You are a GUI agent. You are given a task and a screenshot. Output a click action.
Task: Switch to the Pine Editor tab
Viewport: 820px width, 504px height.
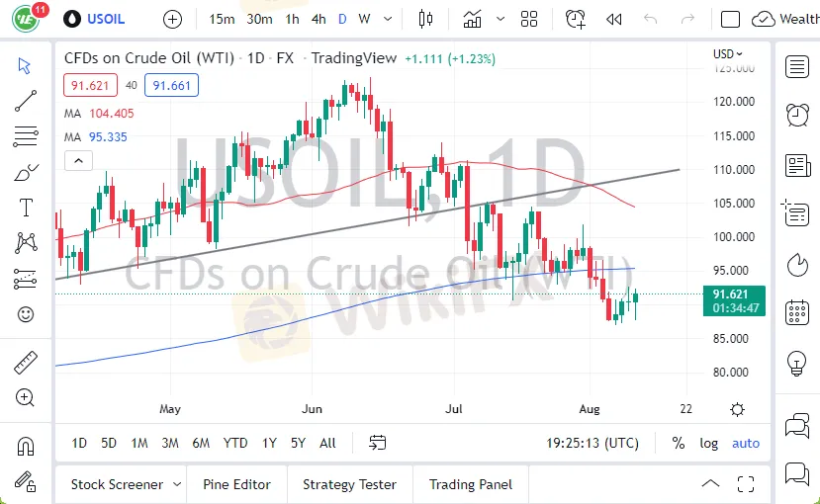(x=236, y=484)
